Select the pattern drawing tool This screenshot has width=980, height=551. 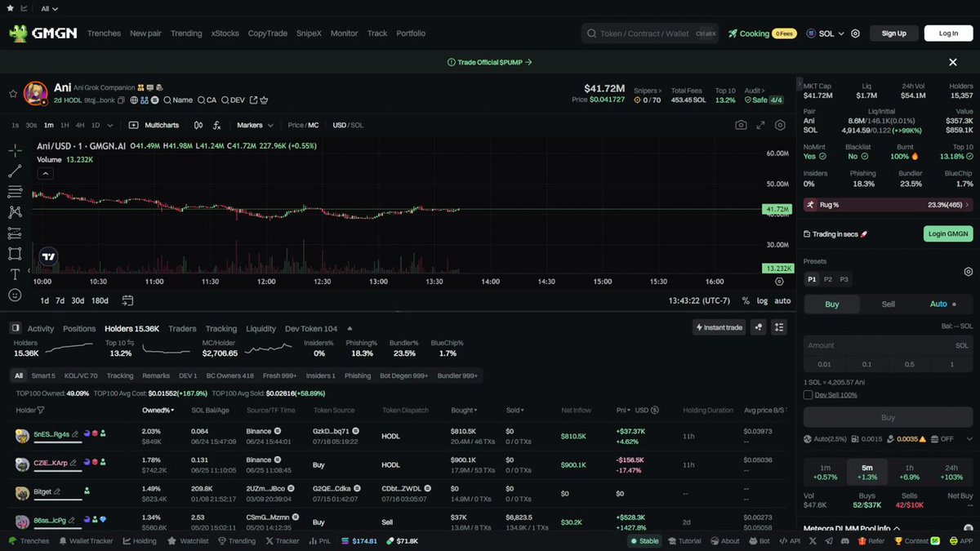point(15,212)
